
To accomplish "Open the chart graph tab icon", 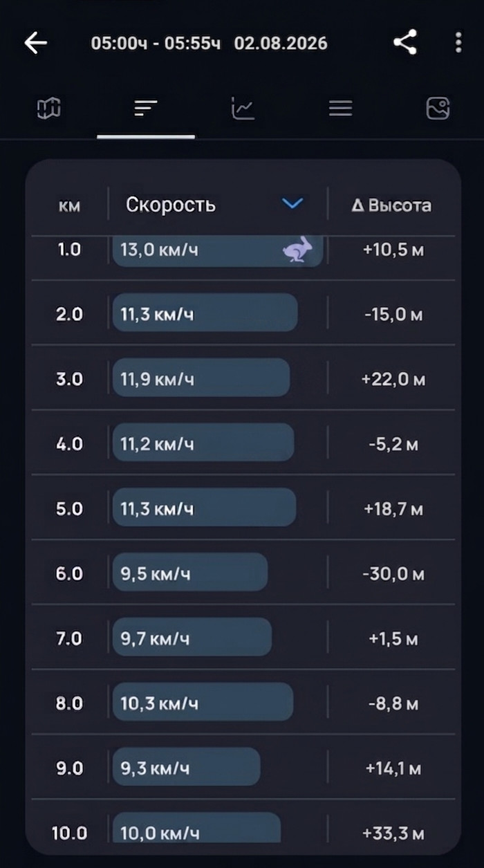I will [243, 108].
